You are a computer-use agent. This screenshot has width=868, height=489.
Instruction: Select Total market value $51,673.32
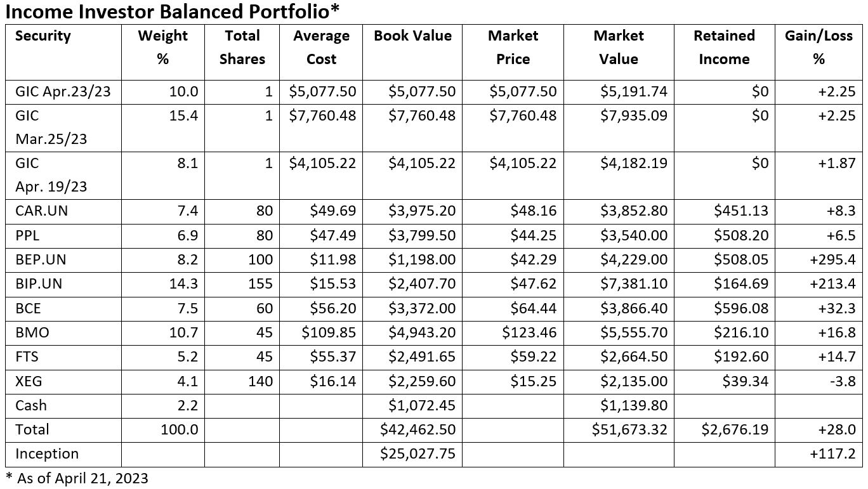coord(629,429)
